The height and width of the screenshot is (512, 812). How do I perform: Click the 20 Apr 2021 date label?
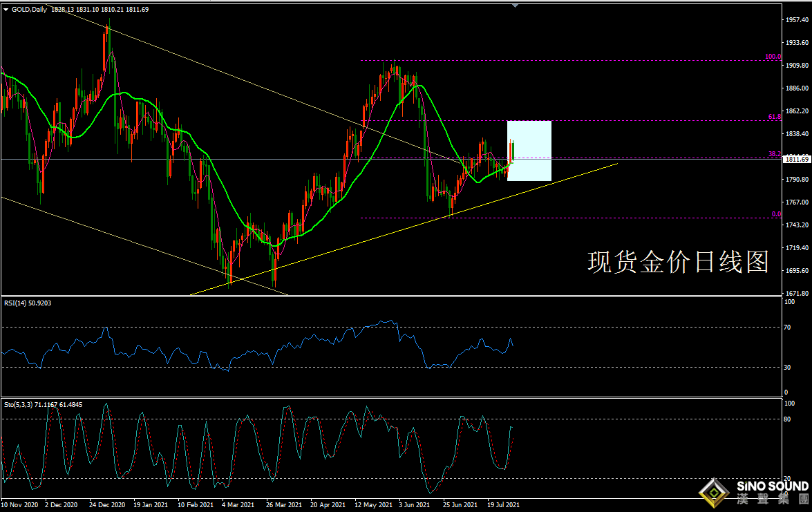tap(328, 504)
